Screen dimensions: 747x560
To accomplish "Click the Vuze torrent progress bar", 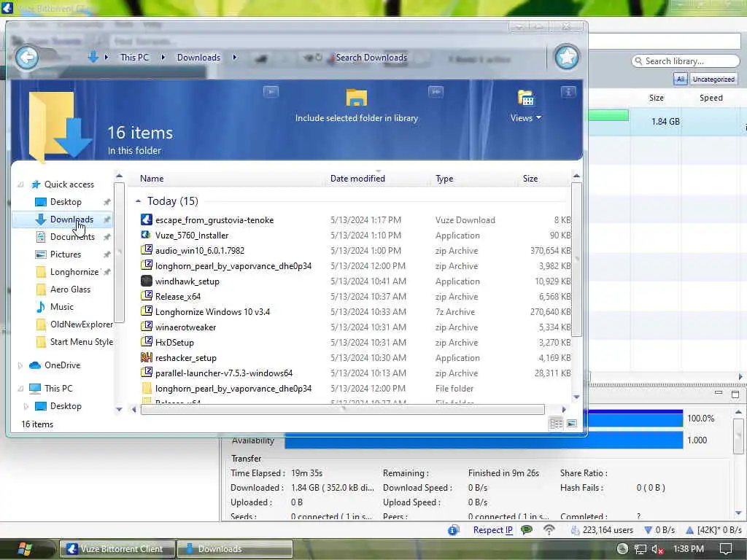I will 608,115.
